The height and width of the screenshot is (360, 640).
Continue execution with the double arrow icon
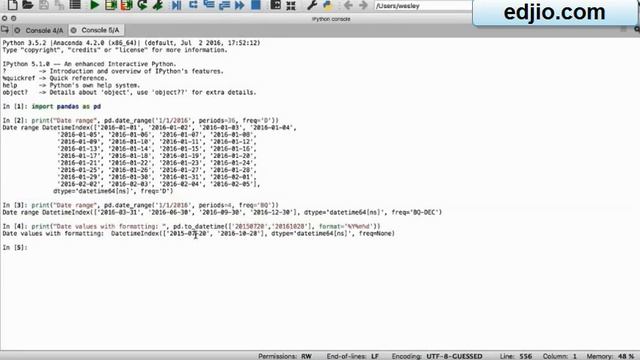coord(240,5)
